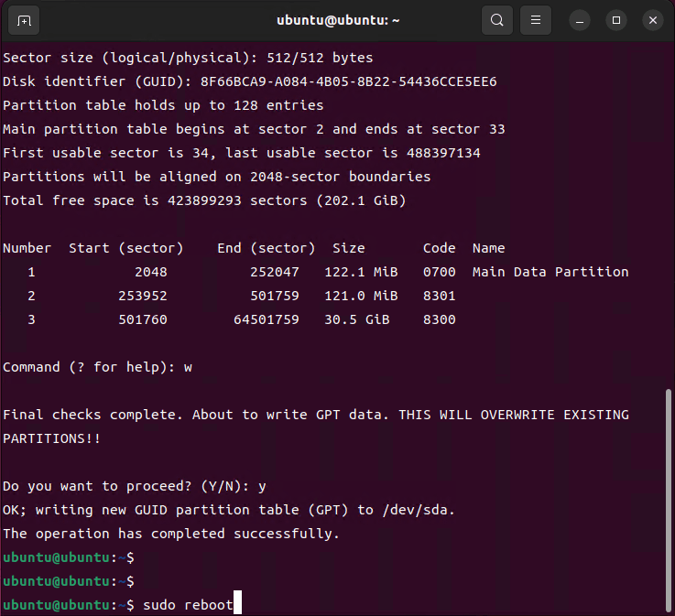
Task: Click the Command (? for help): w line
Action: point(97,367)
